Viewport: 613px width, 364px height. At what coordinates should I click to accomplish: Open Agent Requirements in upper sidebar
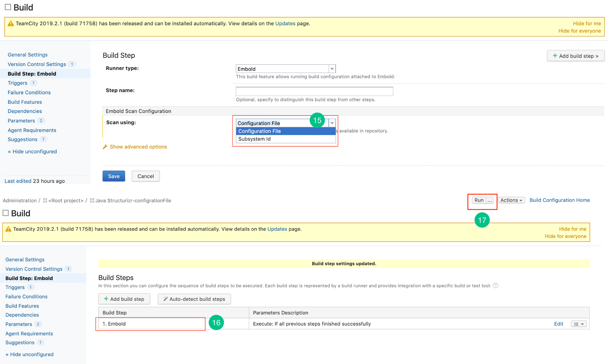coord(32,130)
